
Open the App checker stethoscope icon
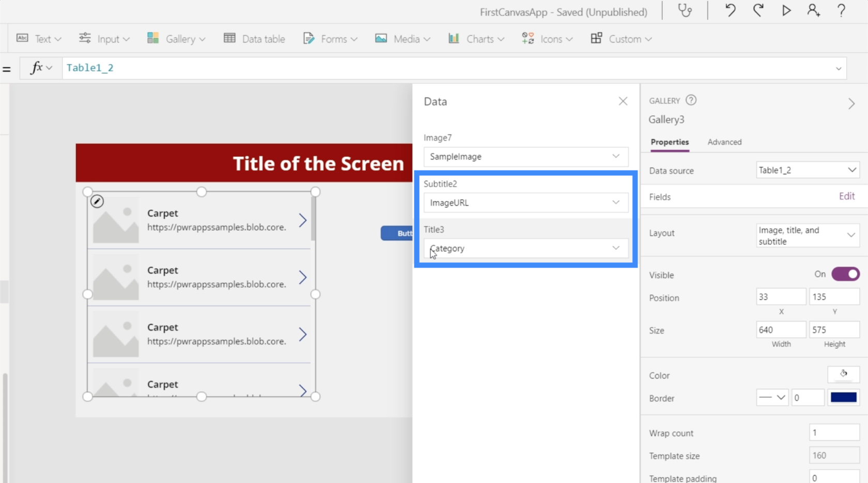point(685,10)
